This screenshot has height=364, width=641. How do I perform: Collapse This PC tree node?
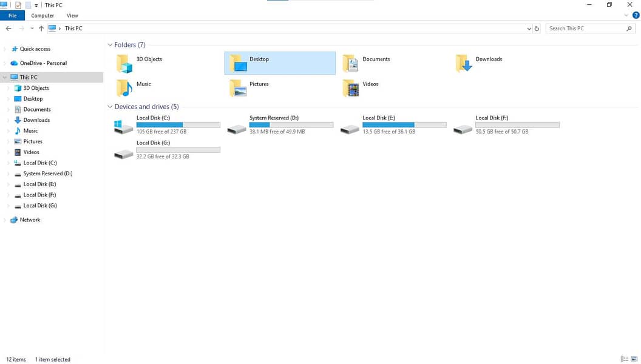tap(4, 77)
